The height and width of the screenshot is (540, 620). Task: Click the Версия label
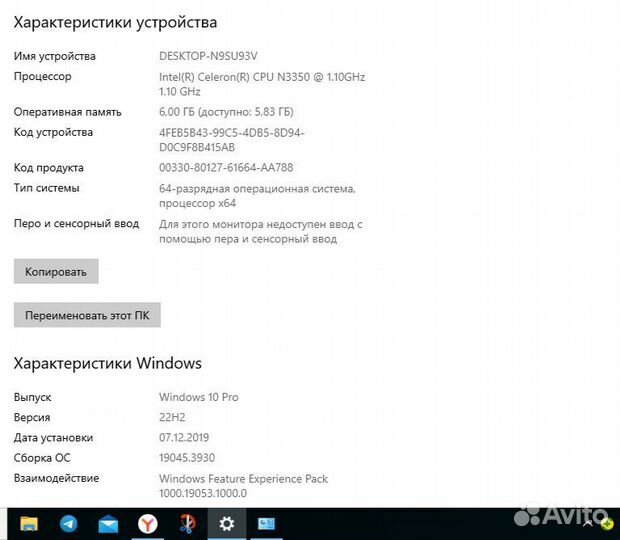pyautogui.click(x=32, y=417)
